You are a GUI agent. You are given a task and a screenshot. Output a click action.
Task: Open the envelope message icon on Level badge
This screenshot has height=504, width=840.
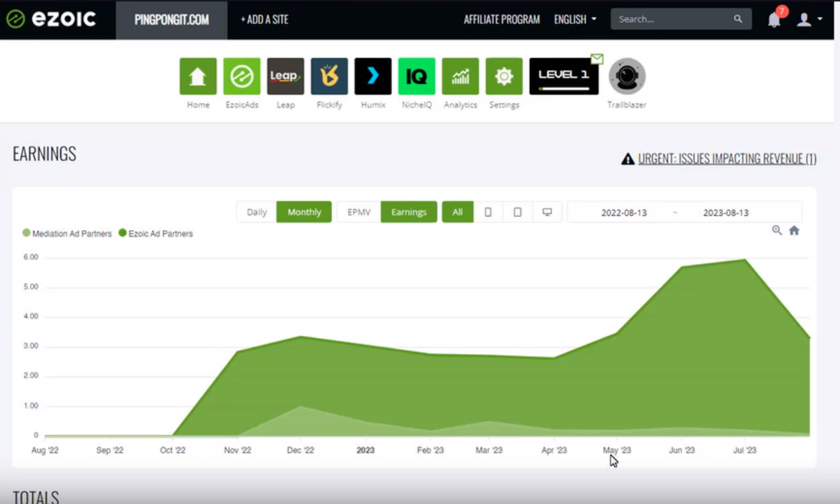point(597,59)
